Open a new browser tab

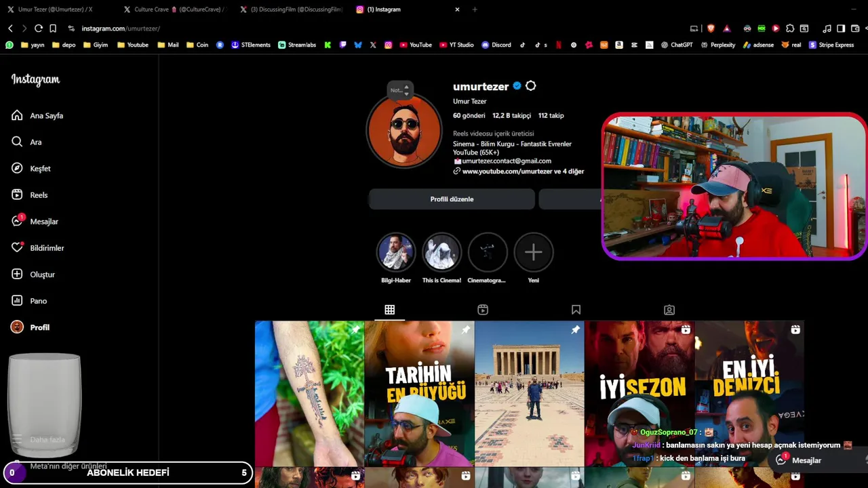[475, 9]
